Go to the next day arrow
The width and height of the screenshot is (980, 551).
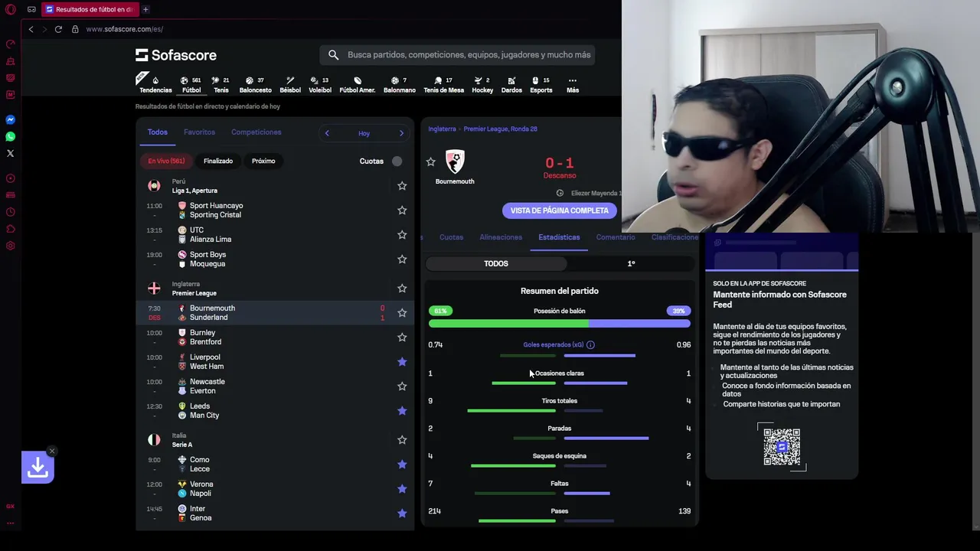coord(401,133)
